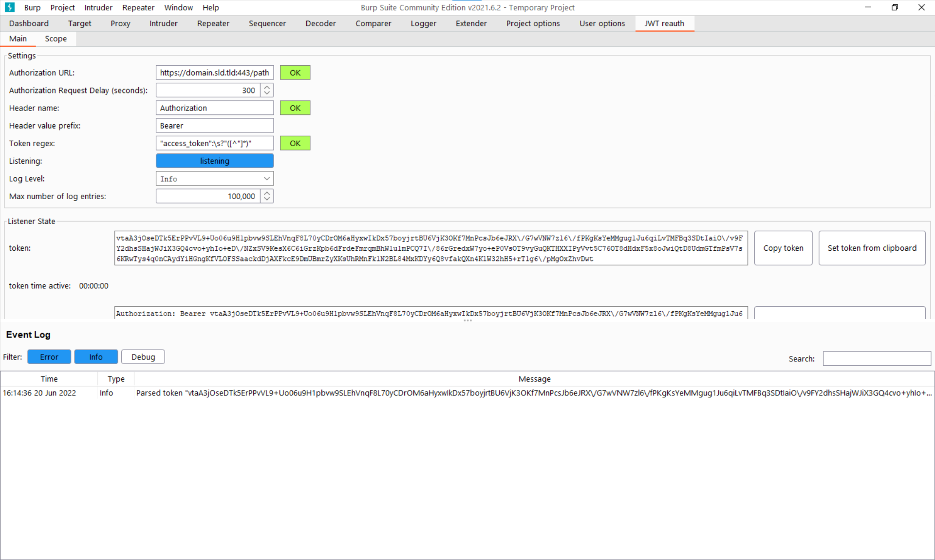Click Set token from clipboard button

[x=871, y=247]
